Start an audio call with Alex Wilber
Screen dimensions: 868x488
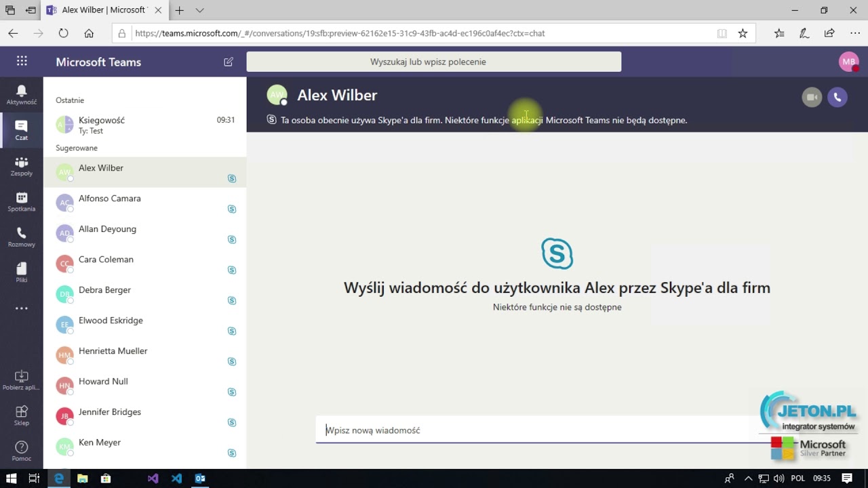[x=837, y=97]
